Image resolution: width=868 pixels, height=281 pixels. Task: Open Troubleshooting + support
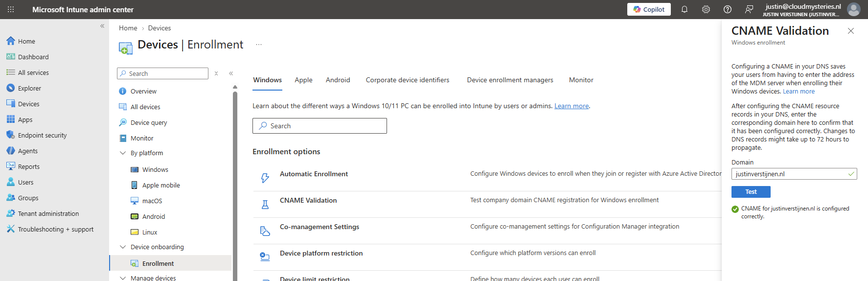tap(54, 229)
